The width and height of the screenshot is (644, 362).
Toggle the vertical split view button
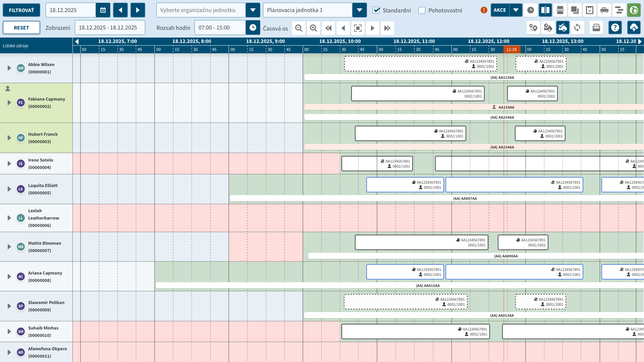click(545, 10)
